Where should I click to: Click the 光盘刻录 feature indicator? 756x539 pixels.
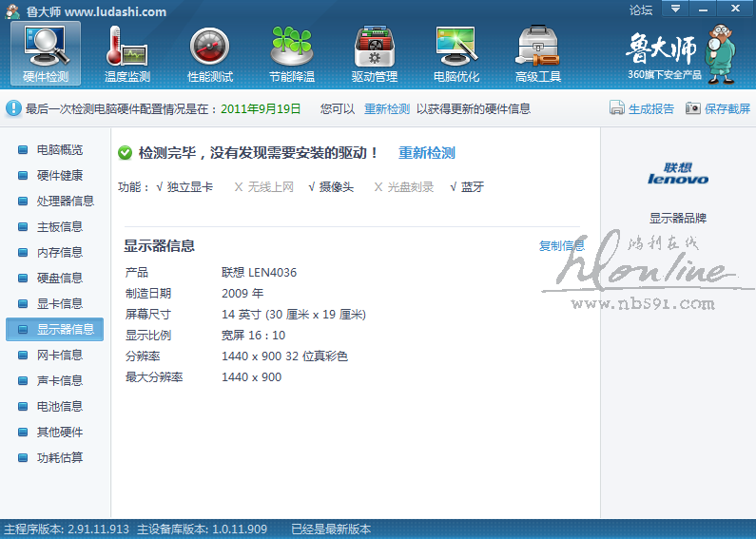(x=404, y=187)
